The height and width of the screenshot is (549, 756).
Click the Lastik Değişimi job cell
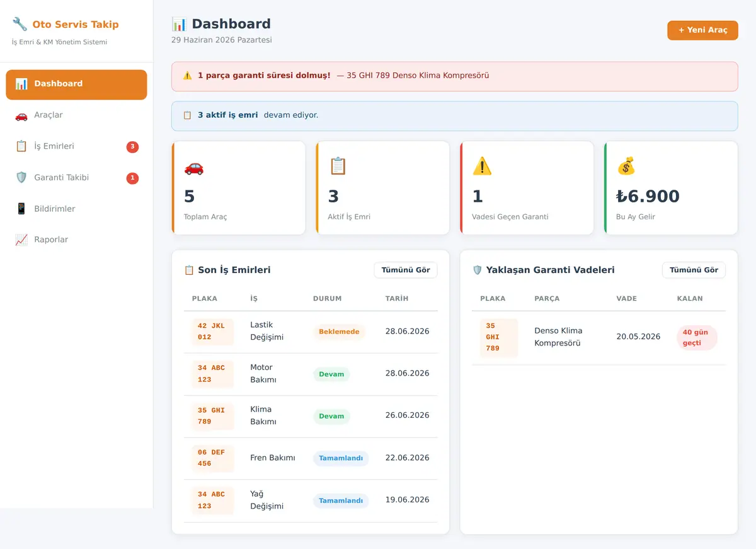pyautogui.click(x=266, y=331)
